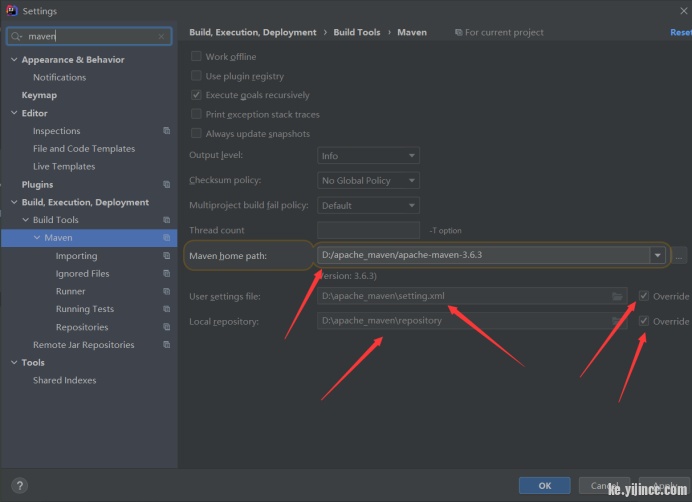
Task: Click the search magnifier icon in the settings search
Action: tap(16, 36)
